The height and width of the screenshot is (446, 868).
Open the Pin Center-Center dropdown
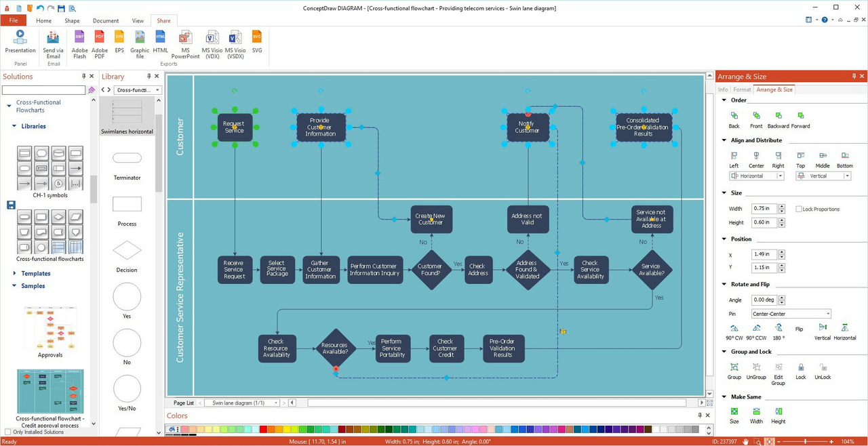[x=828, y=314]
